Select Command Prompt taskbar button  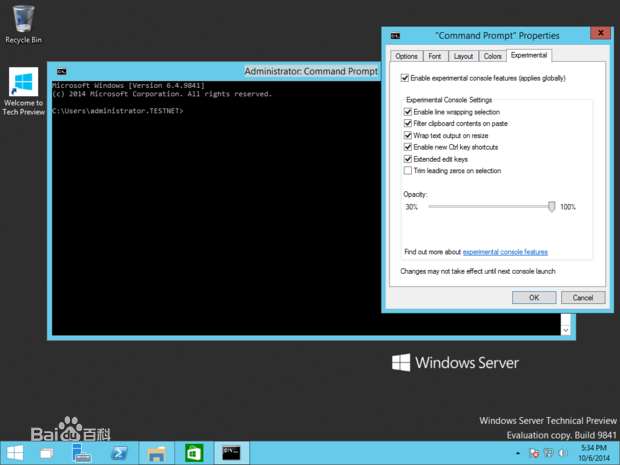[231, 453]
